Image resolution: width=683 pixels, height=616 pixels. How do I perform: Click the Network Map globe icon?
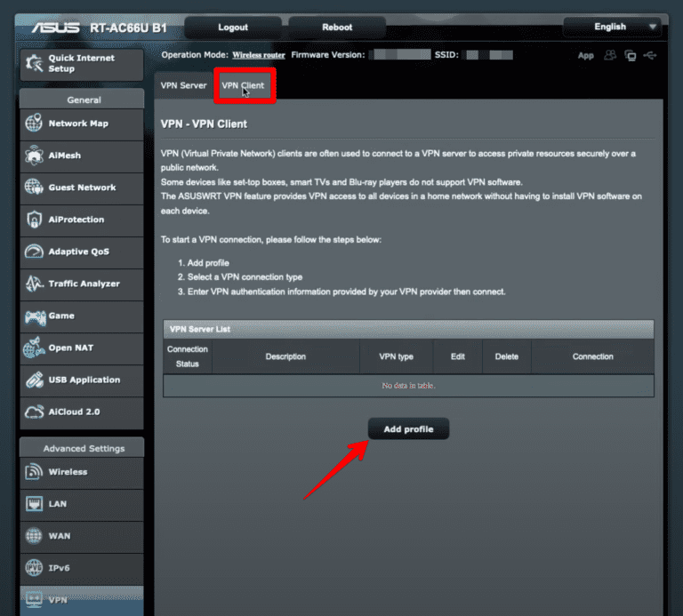pos(34,124)
